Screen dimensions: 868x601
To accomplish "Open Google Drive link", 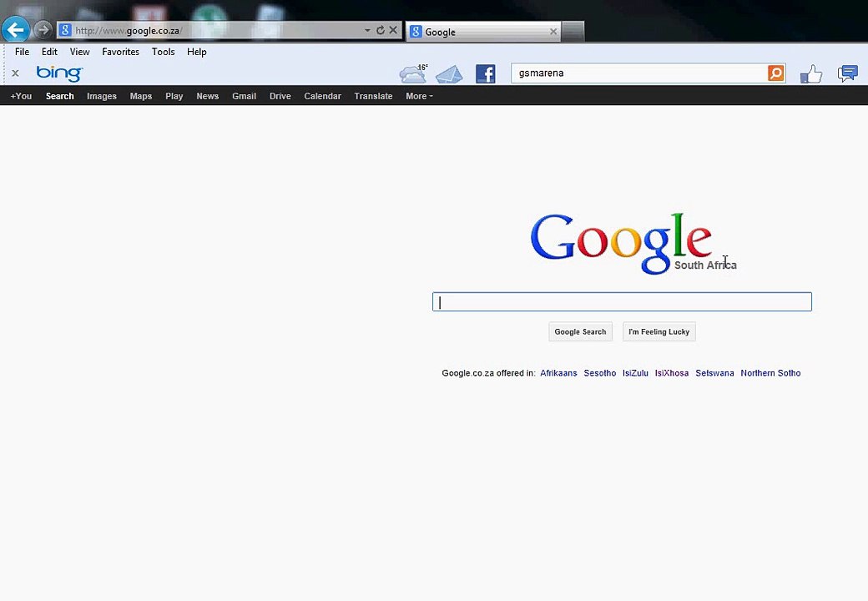I will click(x=280, y=96).
